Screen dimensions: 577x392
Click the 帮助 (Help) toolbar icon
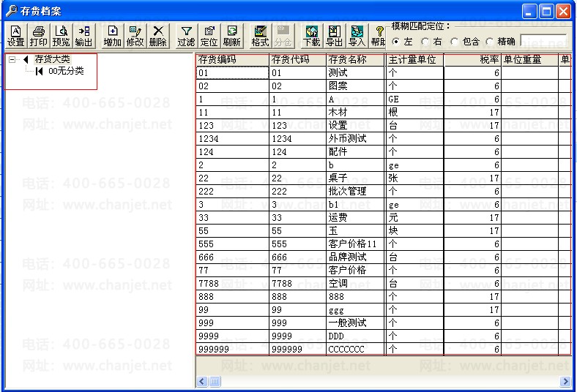379,36
